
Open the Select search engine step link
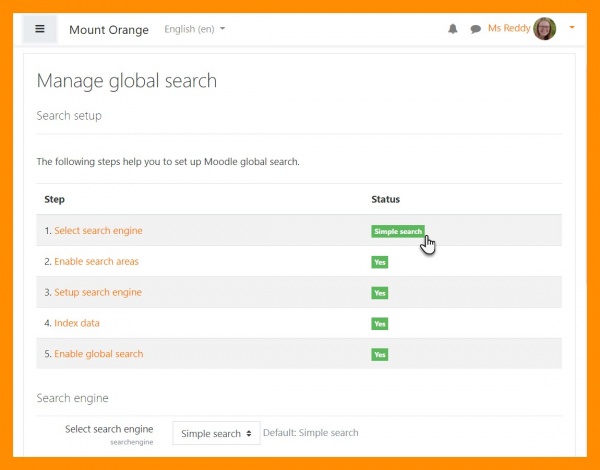click(x=98, y=230)
